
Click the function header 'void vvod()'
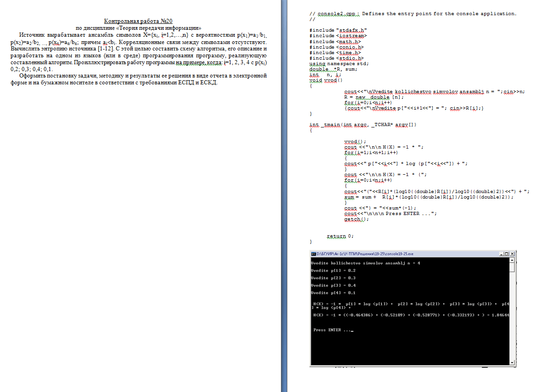(x=326, y=80)
